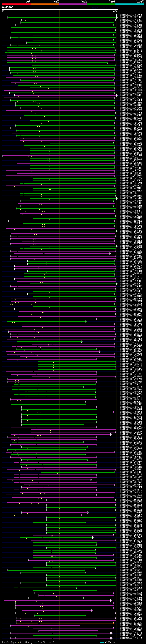Select label UniRef100_A9NQF7

(x=131, y=515)
